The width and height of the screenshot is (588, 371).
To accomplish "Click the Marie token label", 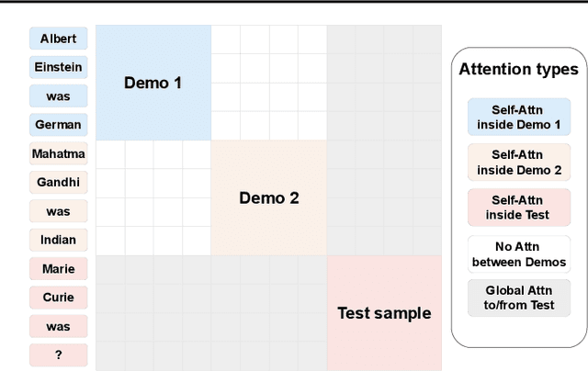I will click(x=58, y=269).
